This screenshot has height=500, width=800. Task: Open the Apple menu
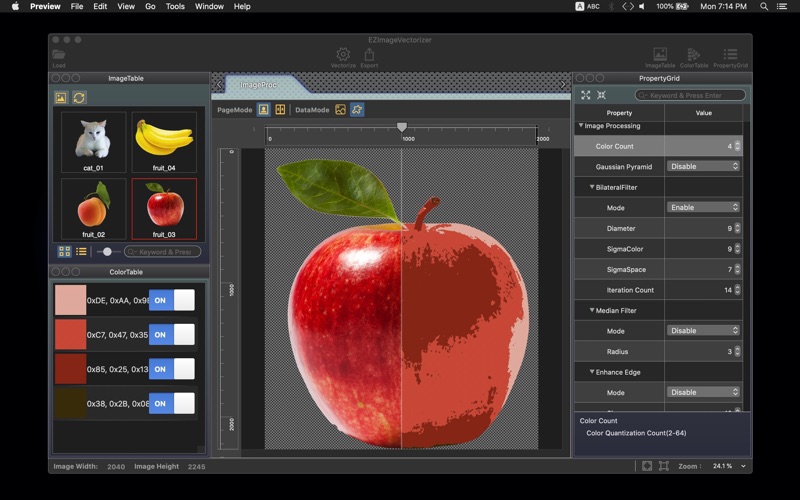coord(15,7)
